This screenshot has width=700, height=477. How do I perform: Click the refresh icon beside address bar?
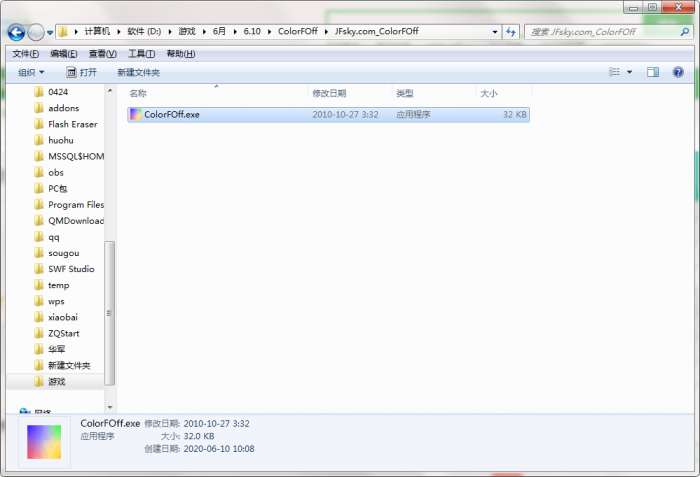click(511, 32)
